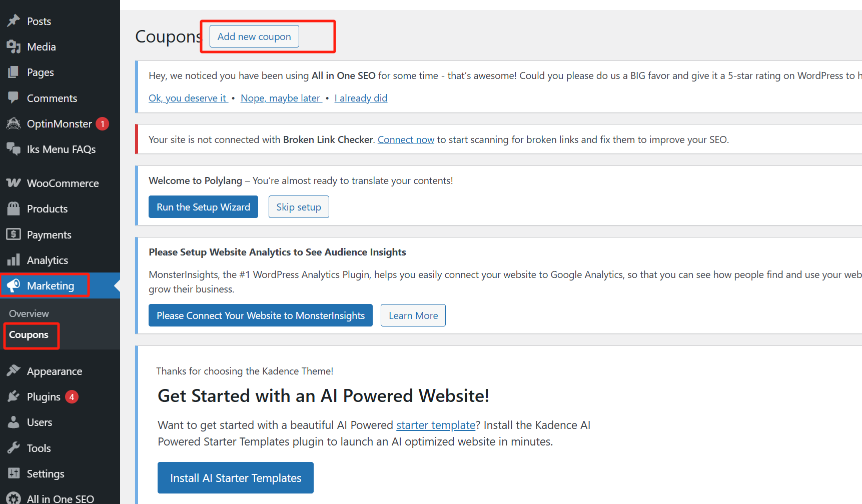Click the Users person icon
The width and height of the screenshot is (862, 504).
pyautogui.click(x=14, y=422)
